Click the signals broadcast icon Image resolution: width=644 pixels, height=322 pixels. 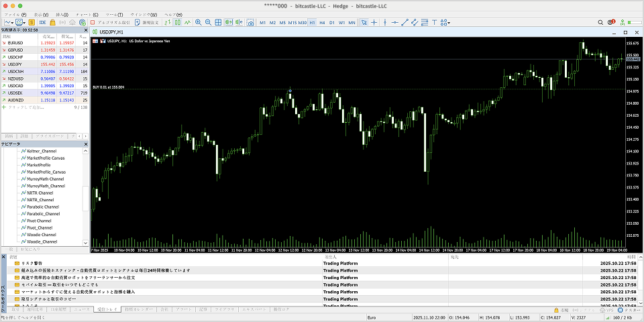pos(62,23)
